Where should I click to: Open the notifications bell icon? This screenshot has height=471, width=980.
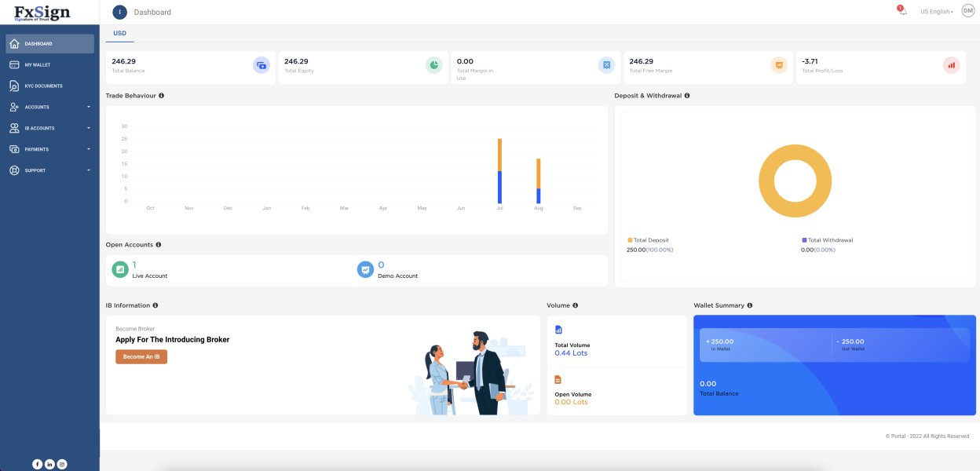(902, 12)
